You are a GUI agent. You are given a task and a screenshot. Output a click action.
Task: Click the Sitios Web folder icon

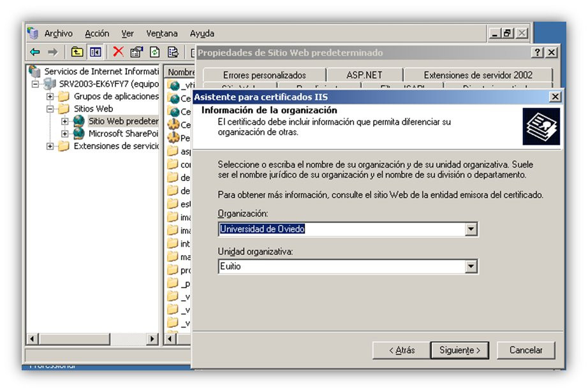[x=64, y=109]
